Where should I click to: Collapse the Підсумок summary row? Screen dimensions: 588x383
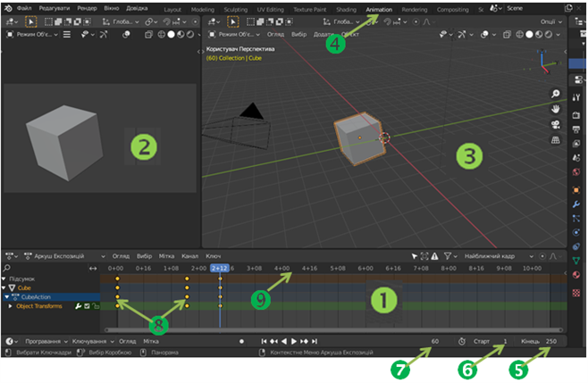click(x=4, y=279)
